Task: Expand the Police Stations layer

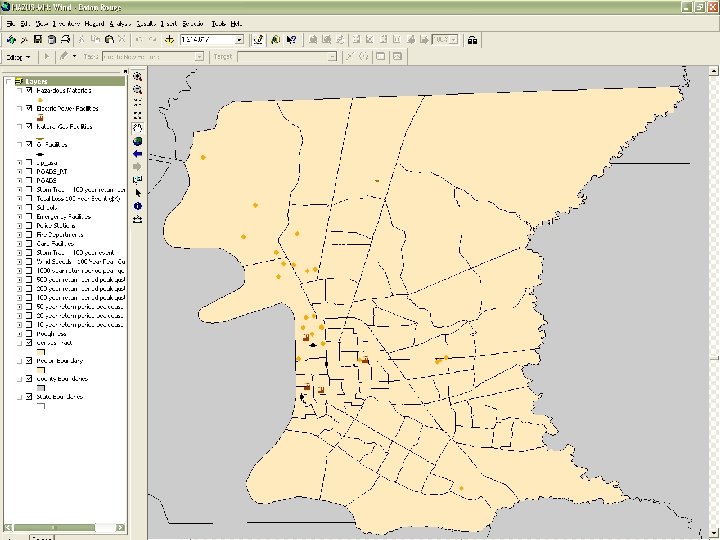Action: point(20,225)
